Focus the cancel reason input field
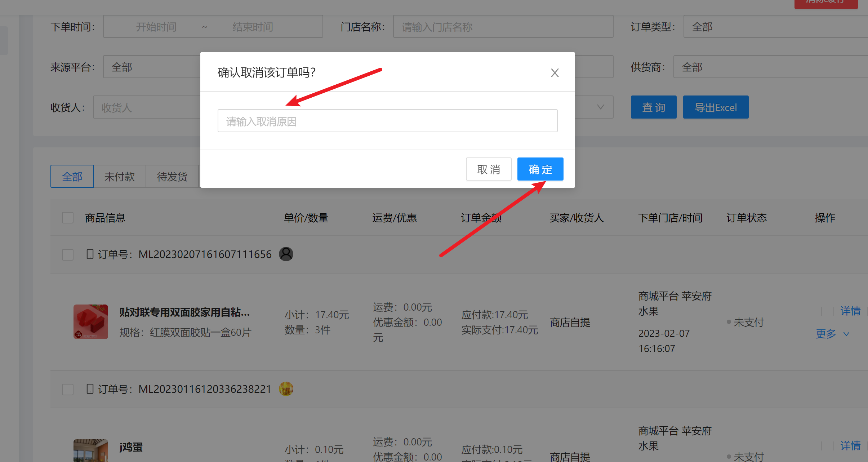Screen dimensions: 868x462 point(387,121)
